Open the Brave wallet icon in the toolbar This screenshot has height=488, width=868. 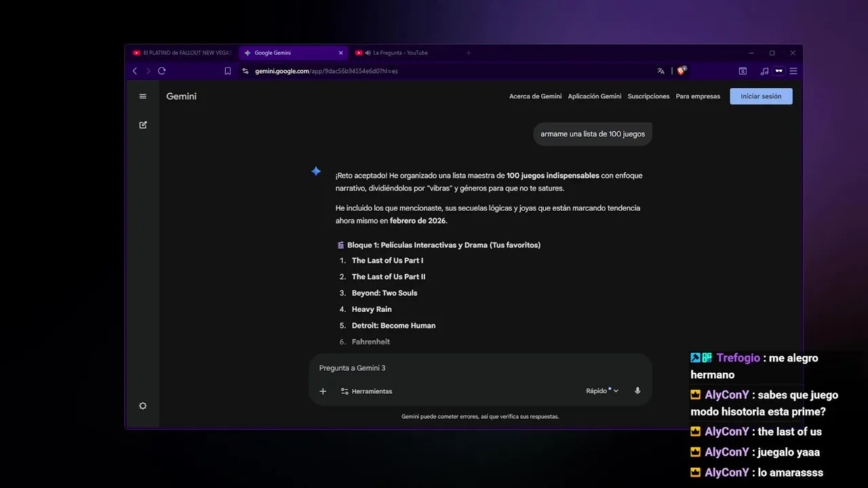coord(743,70)
